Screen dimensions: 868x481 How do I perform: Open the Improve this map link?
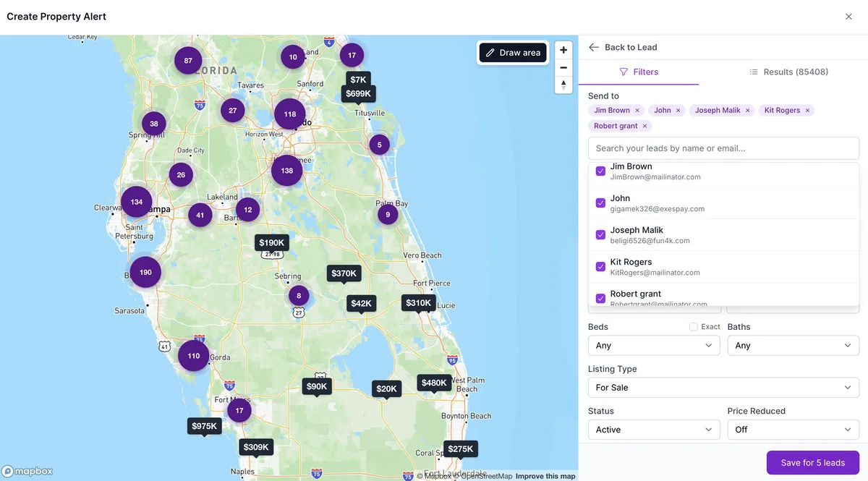pos(545,476)
